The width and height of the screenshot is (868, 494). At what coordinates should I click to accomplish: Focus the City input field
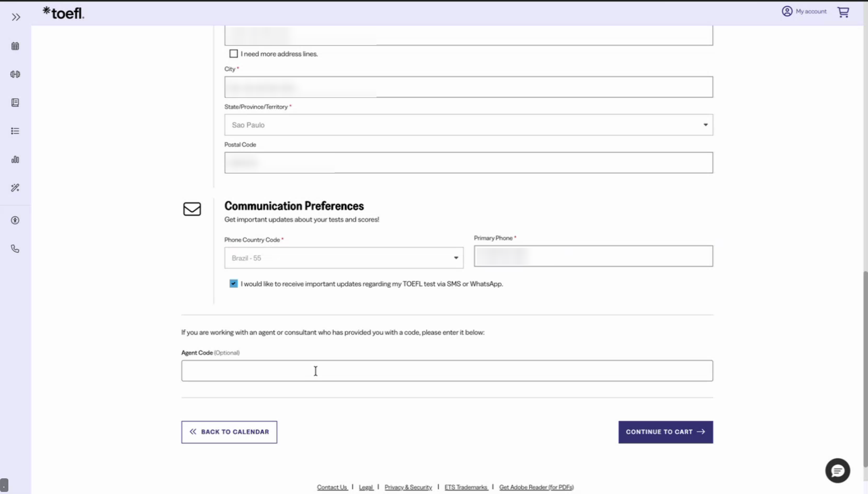[469, 87]
